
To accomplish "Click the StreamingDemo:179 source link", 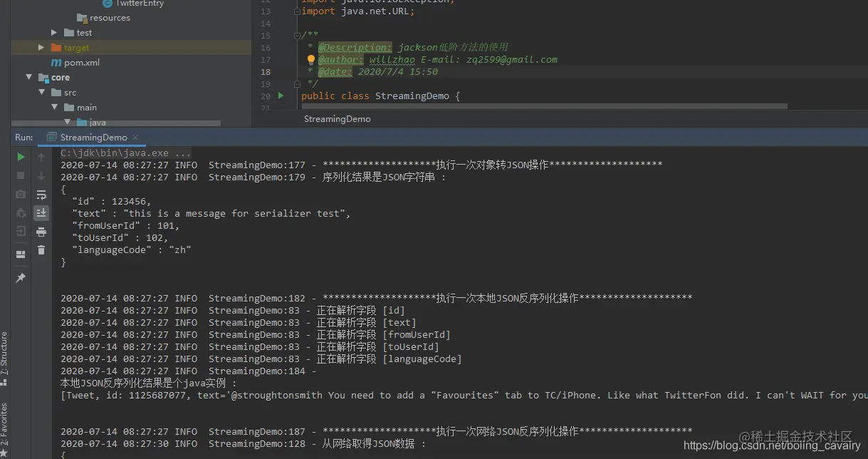I will pyautogui.click(x=257, y=177).
